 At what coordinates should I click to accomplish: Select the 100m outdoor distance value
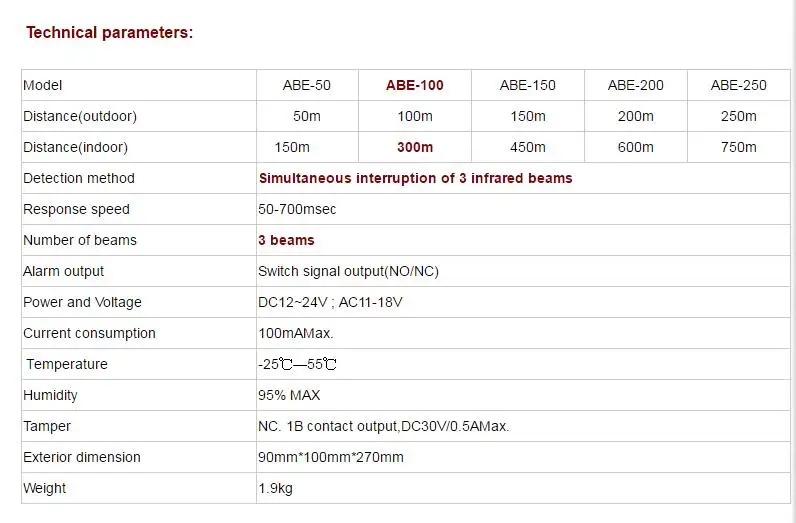point(415,116)
